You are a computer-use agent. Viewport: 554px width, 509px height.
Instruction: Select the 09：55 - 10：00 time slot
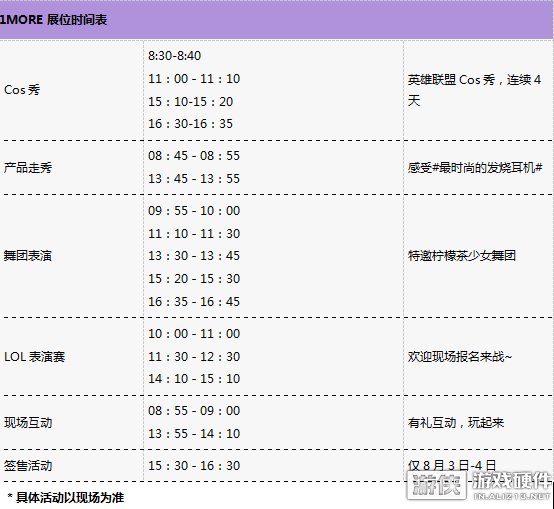click(194, 211)
